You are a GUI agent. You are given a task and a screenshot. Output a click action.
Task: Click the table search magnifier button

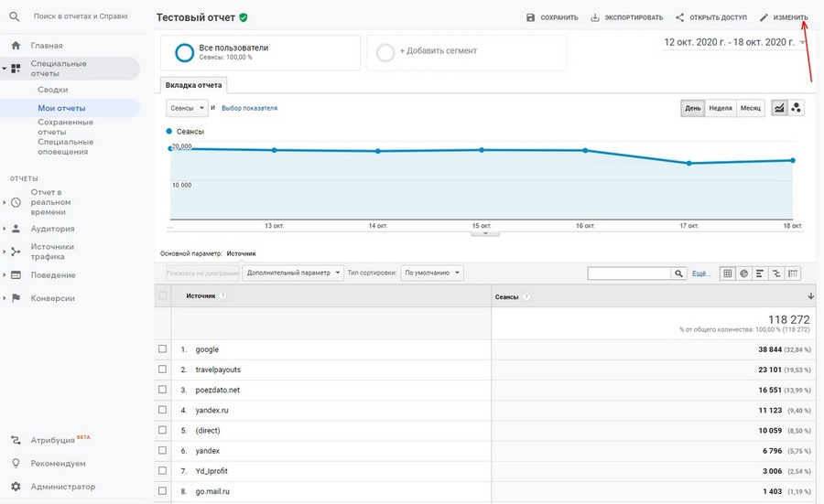[679, 273]
